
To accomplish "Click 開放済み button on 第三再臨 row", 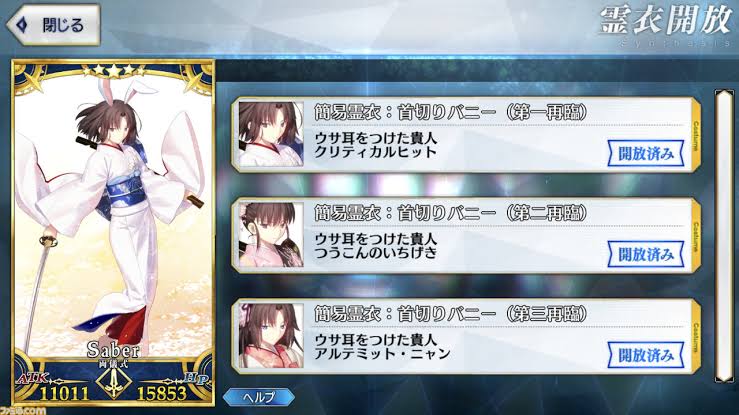I will click(646, 355).
